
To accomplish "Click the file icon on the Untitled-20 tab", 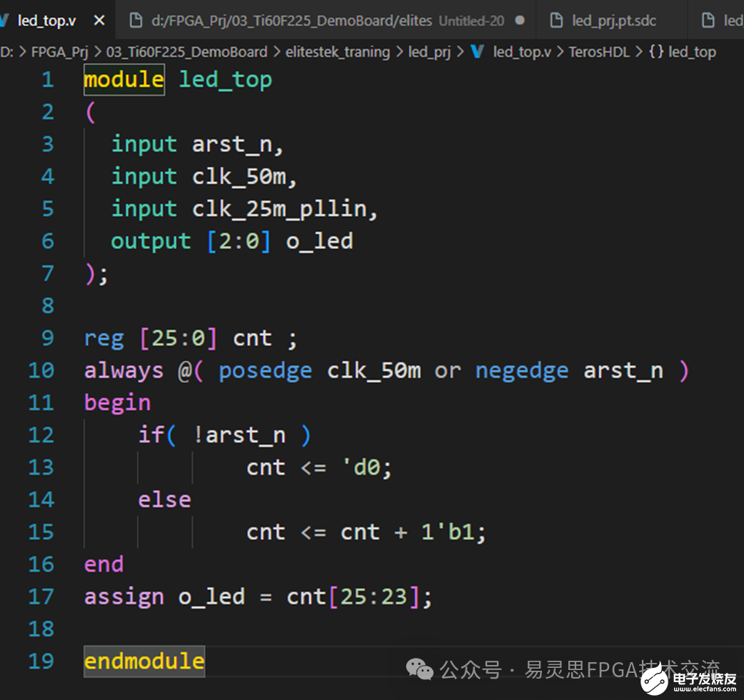I will click(x=135, y=21).
